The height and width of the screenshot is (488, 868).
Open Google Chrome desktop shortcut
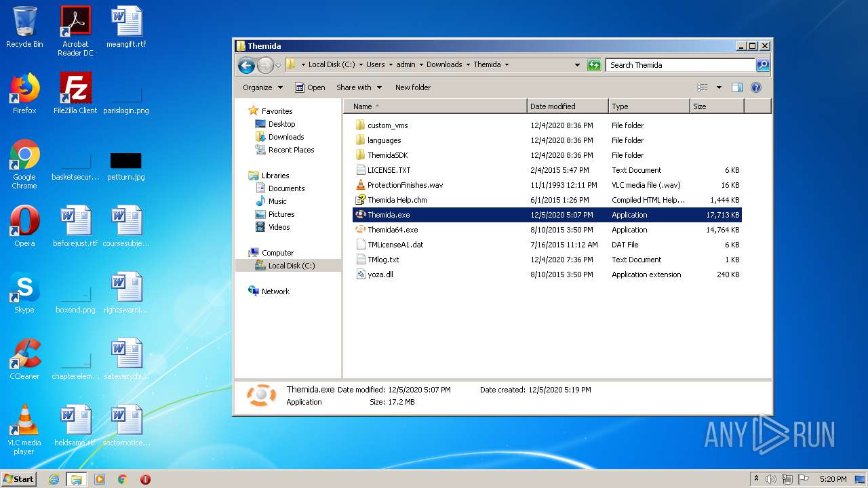[24, 164]
